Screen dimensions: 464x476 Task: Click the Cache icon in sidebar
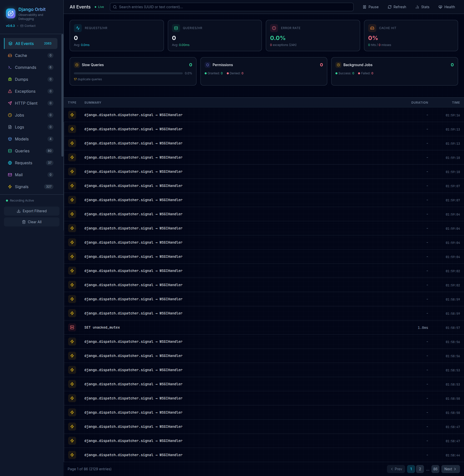(10, 55)
